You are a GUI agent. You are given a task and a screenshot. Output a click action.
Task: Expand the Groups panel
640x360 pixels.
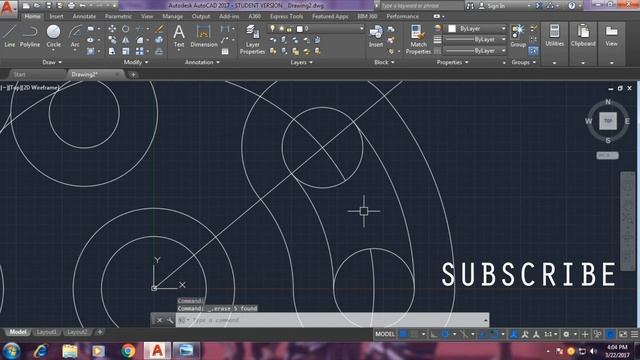coord(523,62)
